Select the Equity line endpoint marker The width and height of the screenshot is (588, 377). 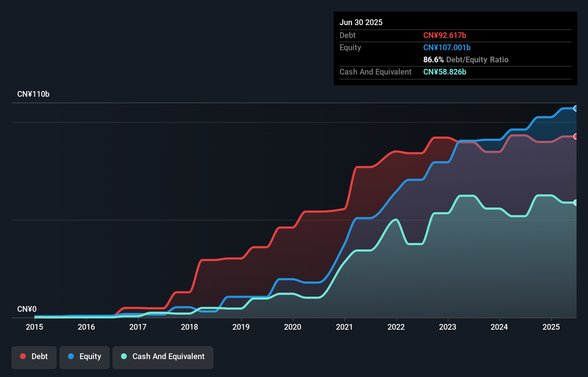click(x=575, y=108)
